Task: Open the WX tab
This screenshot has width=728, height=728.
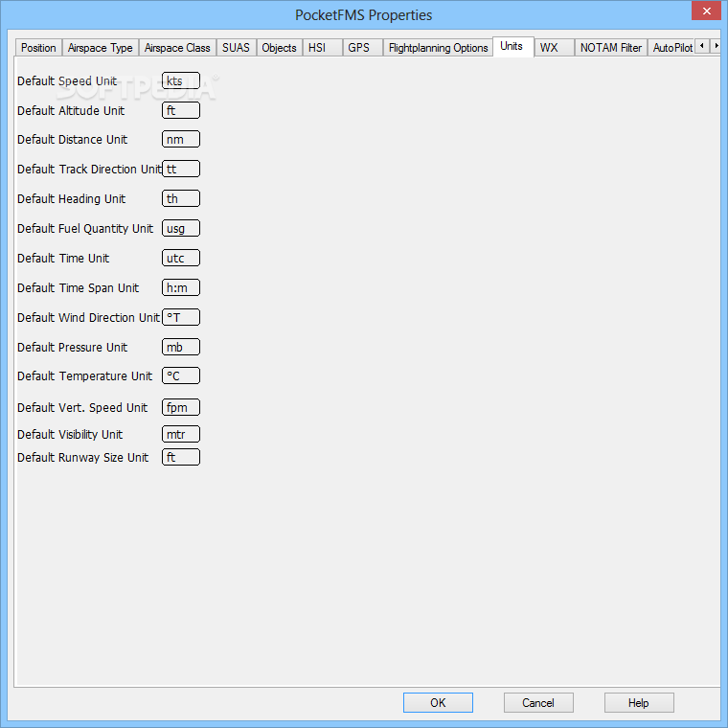Action: coord(555,48)
